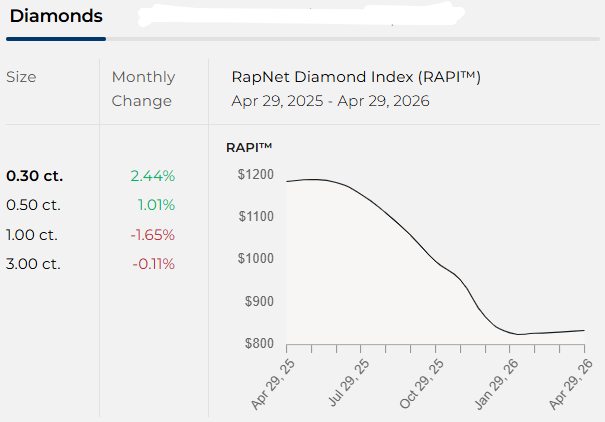Select the 0.30 ct. size row
Viewport: 605px width, 422px height.
pyautogui.click(x=34, y=176)
